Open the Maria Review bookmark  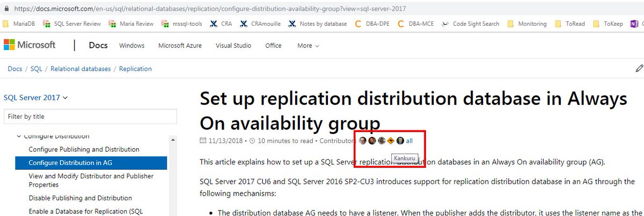pyautogui.click(x=131, y=24)
